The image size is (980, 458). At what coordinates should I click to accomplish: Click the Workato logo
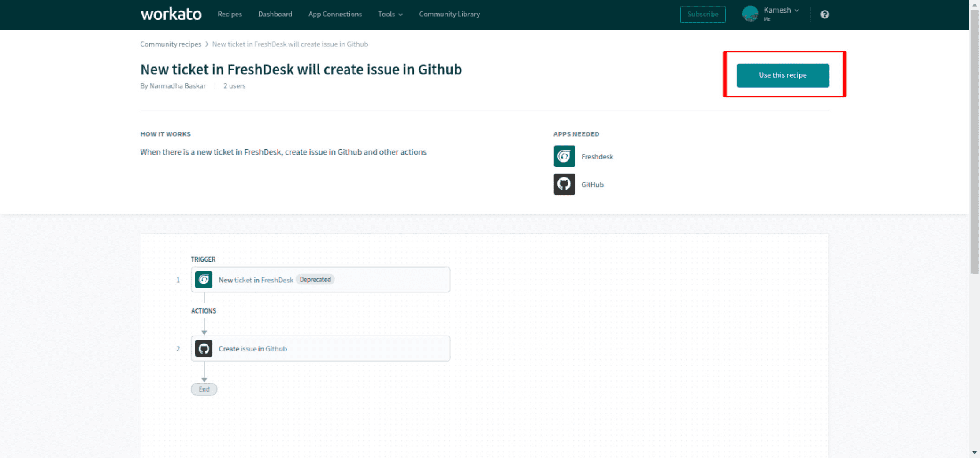click(x=171, y=14)
